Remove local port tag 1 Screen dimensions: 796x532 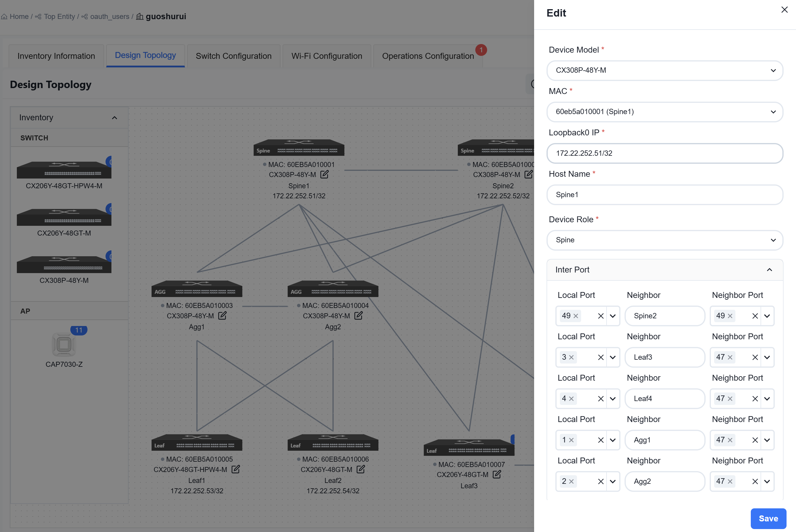(571, 440)
